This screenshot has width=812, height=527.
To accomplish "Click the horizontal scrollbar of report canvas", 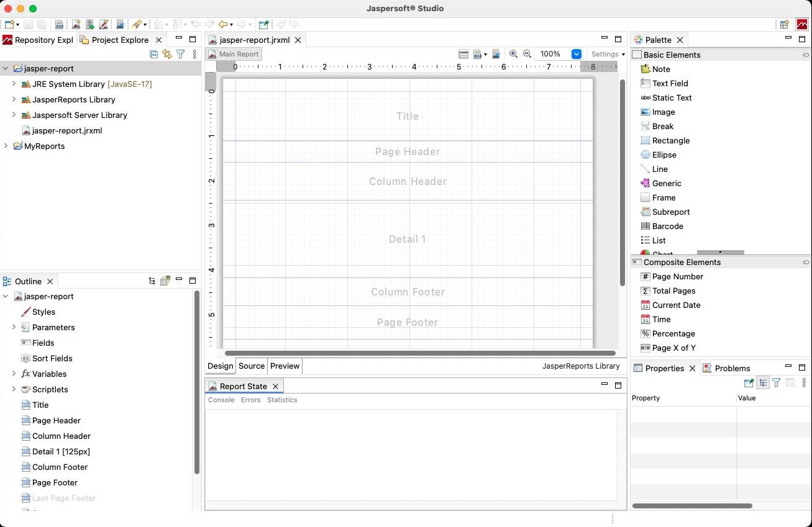I will click(420, 353).
